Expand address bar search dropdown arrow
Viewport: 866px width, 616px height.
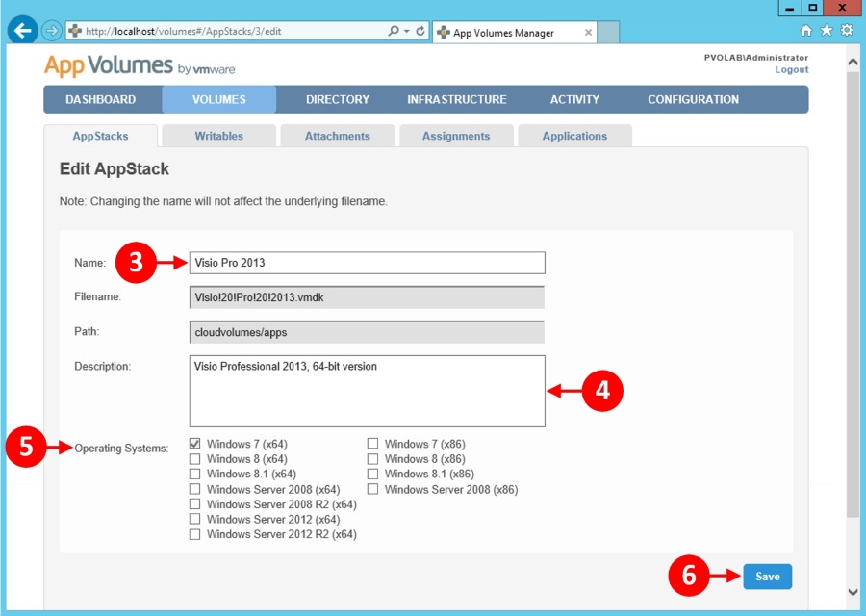coord(406,31)
